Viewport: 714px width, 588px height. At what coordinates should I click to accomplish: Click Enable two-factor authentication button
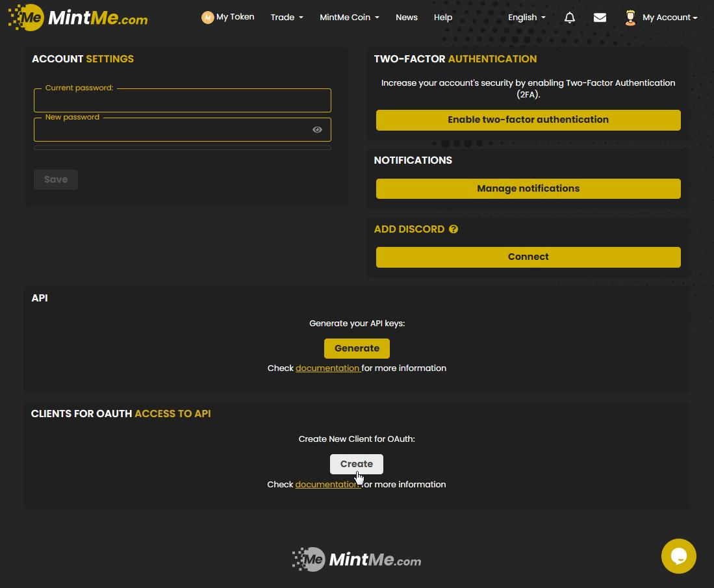[528, 120]
